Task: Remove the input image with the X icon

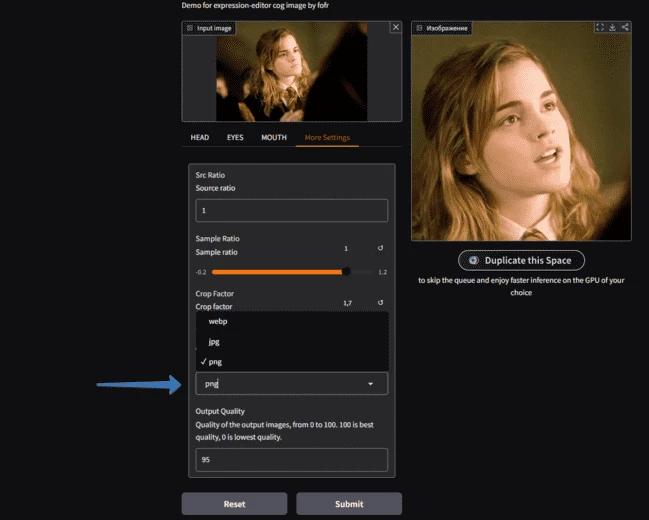Action: [x=396, y=27]
